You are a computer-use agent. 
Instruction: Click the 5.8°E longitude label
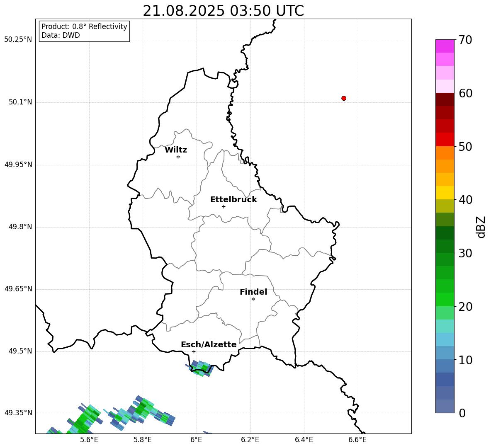[x=143, y=440]
